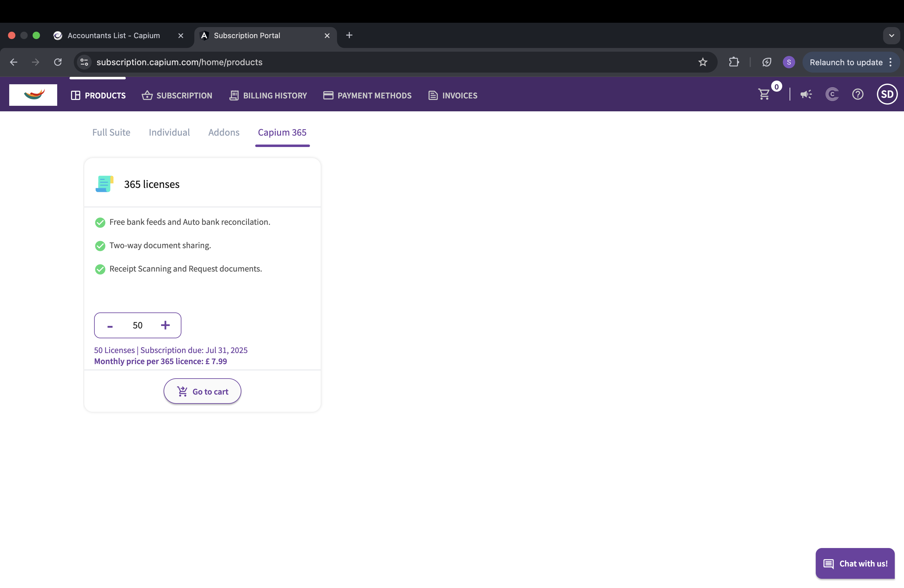The image size is (904, 588).
Task: Switch to the Full Suite tab
Action: point(111,132)
